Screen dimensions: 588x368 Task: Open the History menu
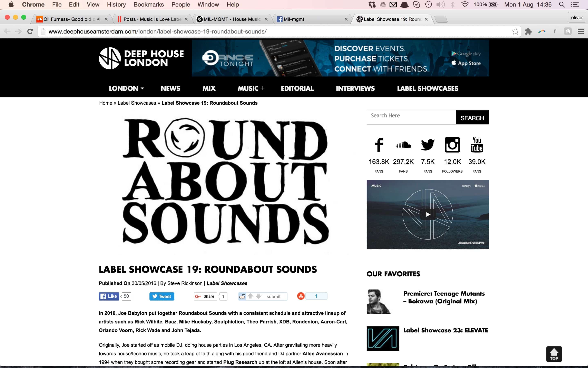[x=116, y=4]
